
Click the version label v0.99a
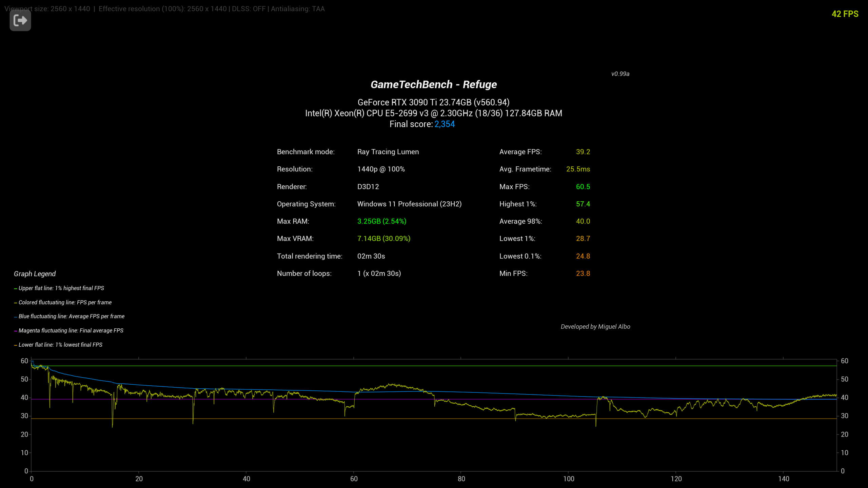620,74
